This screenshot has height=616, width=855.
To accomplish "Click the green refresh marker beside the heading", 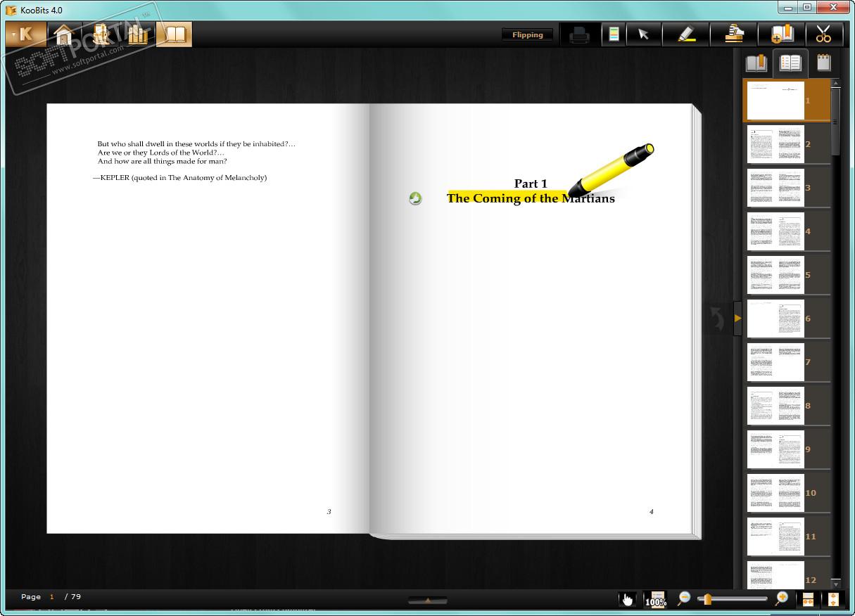I will click(x=415, y=199).
